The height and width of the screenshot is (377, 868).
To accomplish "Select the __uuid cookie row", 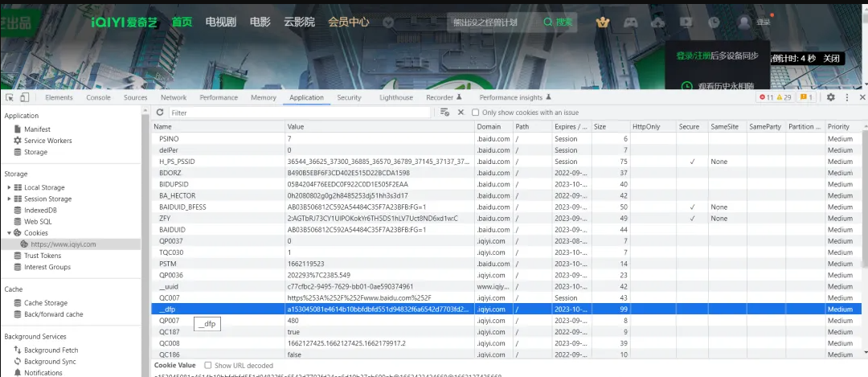I will pyautogui.click(x=506, y=286).
